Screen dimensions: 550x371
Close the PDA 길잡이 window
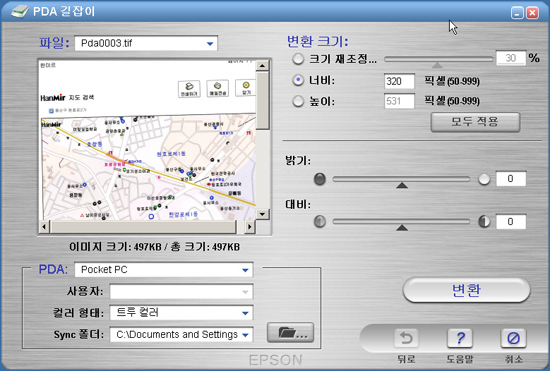coord(532,13)
